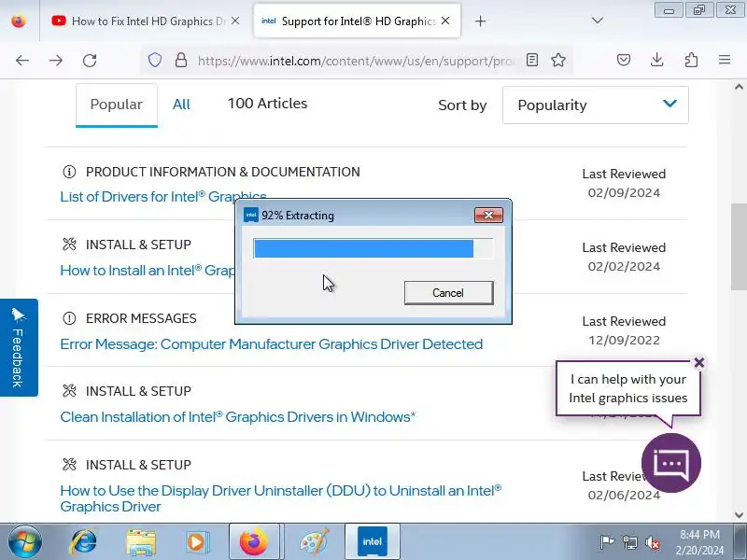The image size is (747, 560).
Task: Open the tracking protection shield icon
Action: click(x=155, y=60)
